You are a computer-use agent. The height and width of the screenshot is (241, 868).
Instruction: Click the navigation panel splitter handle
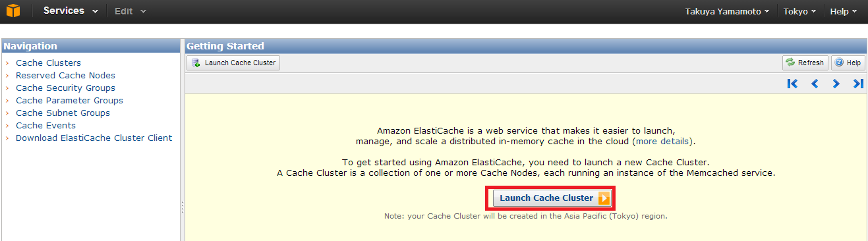click(x=182, y=207)
